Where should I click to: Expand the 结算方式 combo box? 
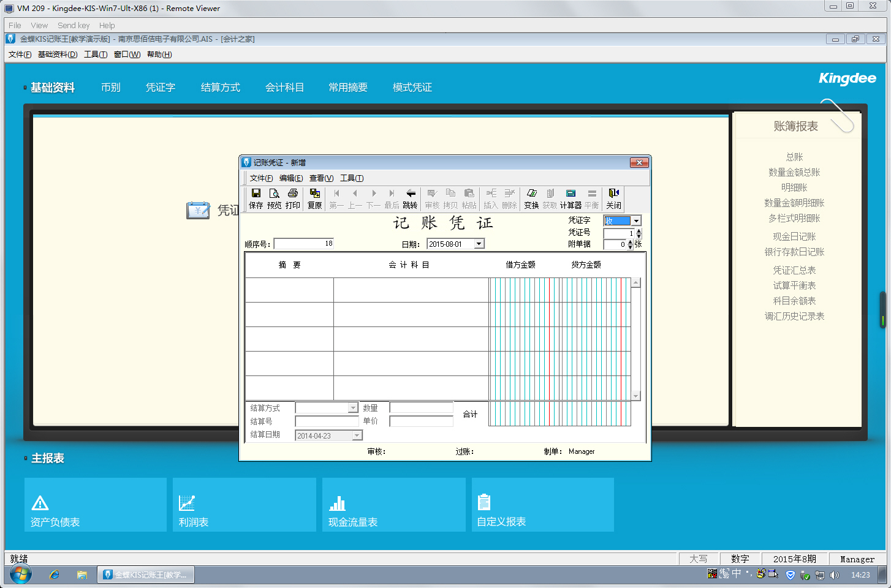[x=352, y=408]
